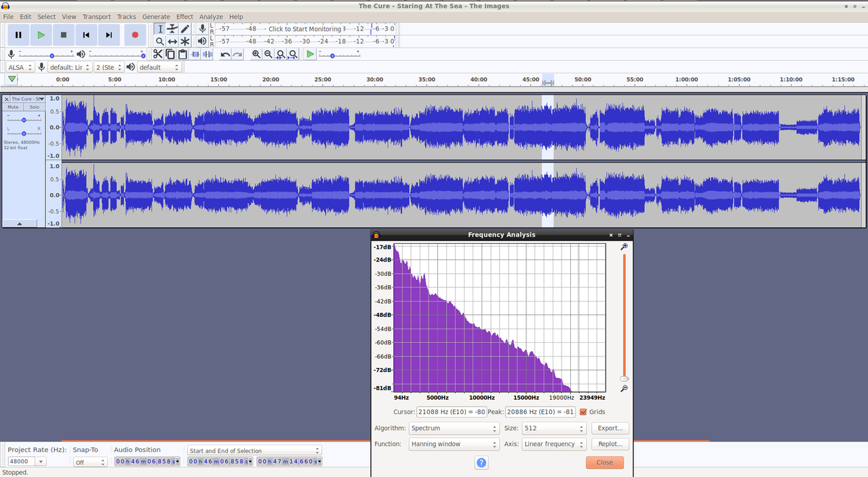The width and height of the screenshot is (868, 477).
Task: Click the Play-at-speed green arrow
Action: [310, 54]
